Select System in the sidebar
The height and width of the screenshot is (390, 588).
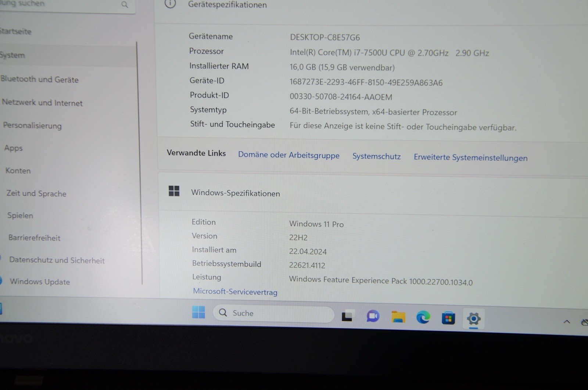tap(68, 56)
